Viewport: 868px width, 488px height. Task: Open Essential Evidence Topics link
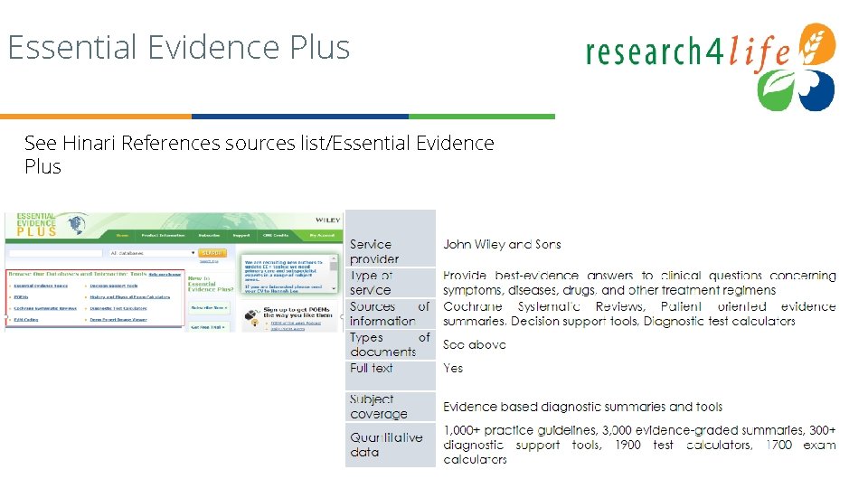click(x=41, y=286)
